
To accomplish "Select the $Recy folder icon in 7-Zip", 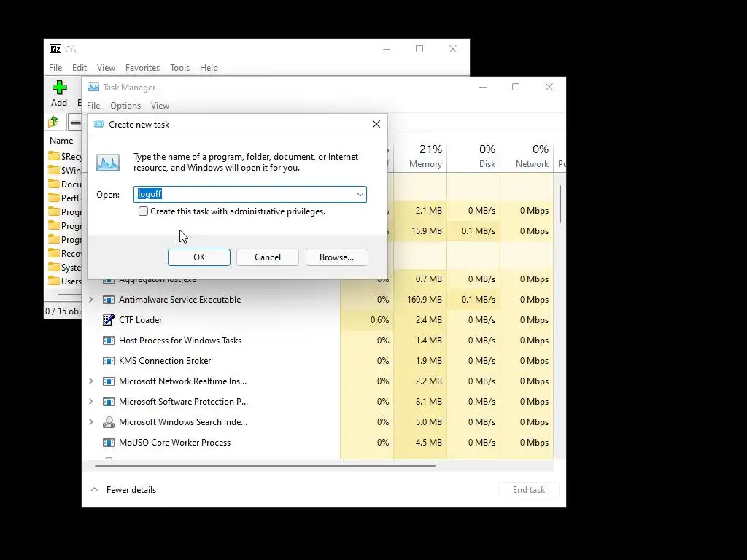I will 54,156.
